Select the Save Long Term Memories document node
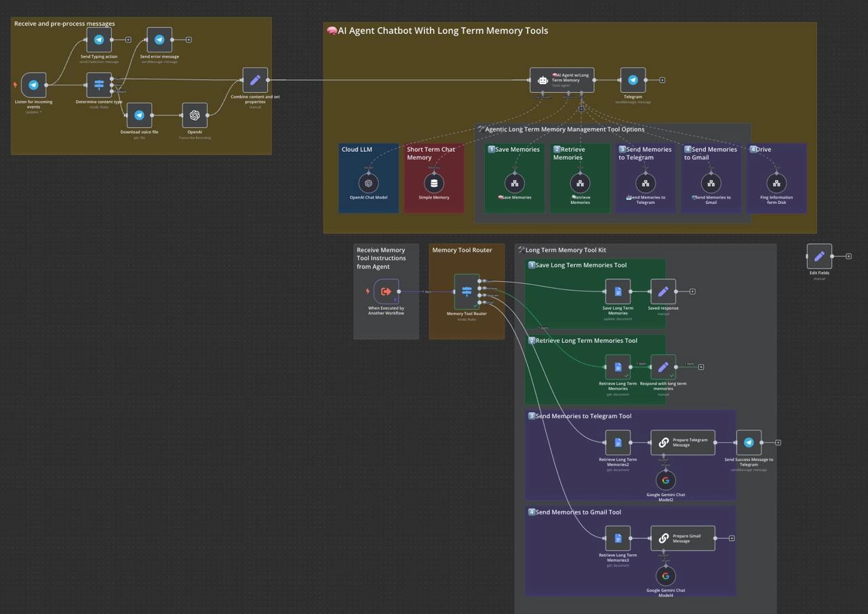 coord(618,291)
